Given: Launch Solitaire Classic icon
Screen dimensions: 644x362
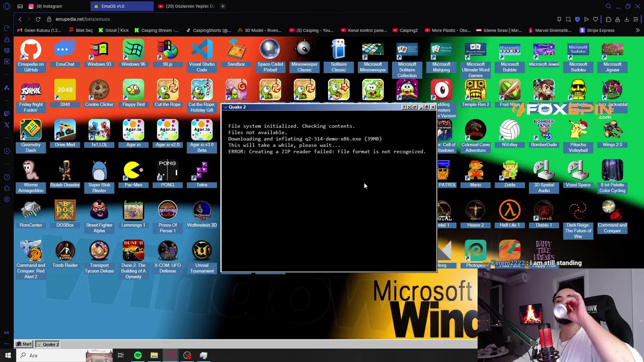Looking at the screenshot, I should pyautogui.click(x=339, y=56).
